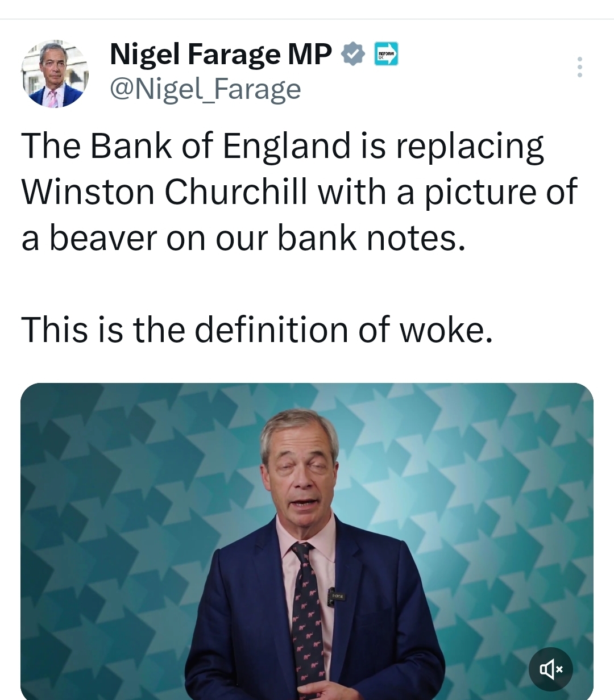Open the @Nigel_Farage handle link
The height and width of the screenshot is (700, 614).
coord(205,89)
